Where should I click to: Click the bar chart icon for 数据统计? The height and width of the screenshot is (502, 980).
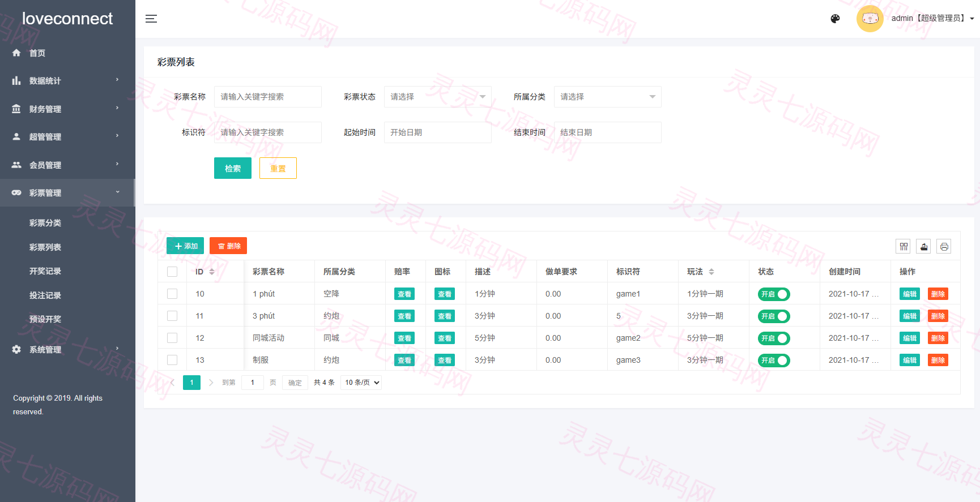click(x=16, y=81)
